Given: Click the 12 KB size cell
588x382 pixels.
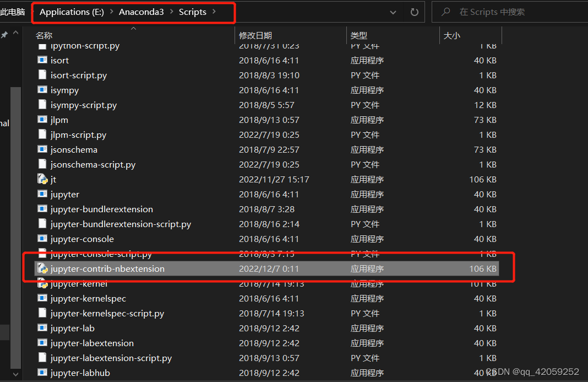Looking at the screenshot, I should click(x=485, y=105).
